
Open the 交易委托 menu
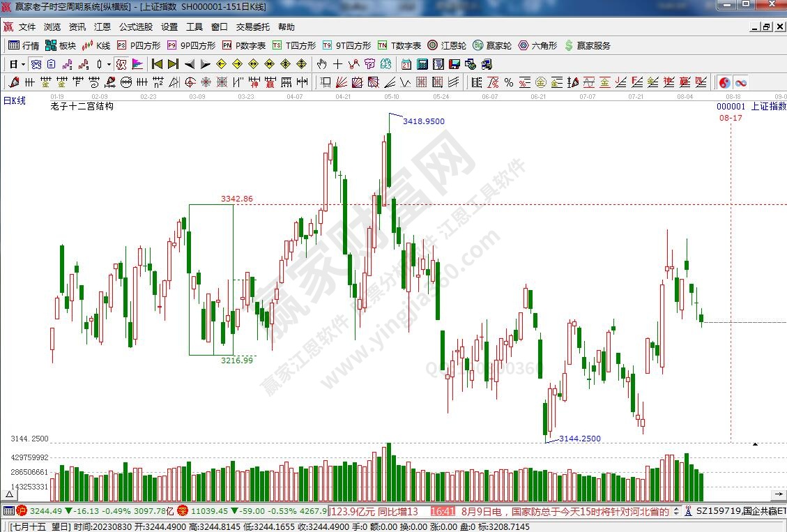(x=252, y=27)
